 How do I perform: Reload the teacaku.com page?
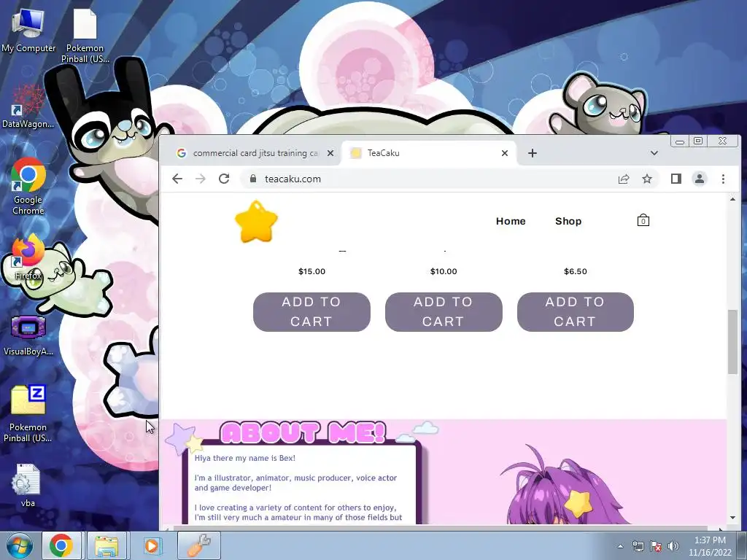tap(224, 179)
